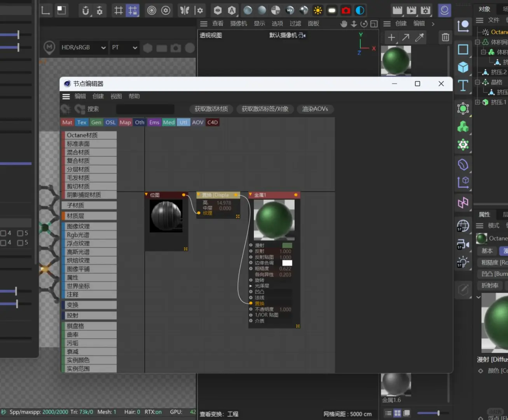The height and width of the screenshot is (420, 508).
Task: Click the green Cloner mograph icon
Action: pyautogui.click(x=463, y=127)
